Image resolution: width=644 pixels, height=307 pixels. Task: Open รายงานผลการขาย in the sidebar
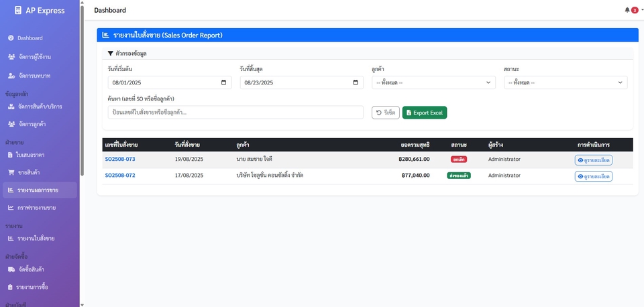point(38,190)
